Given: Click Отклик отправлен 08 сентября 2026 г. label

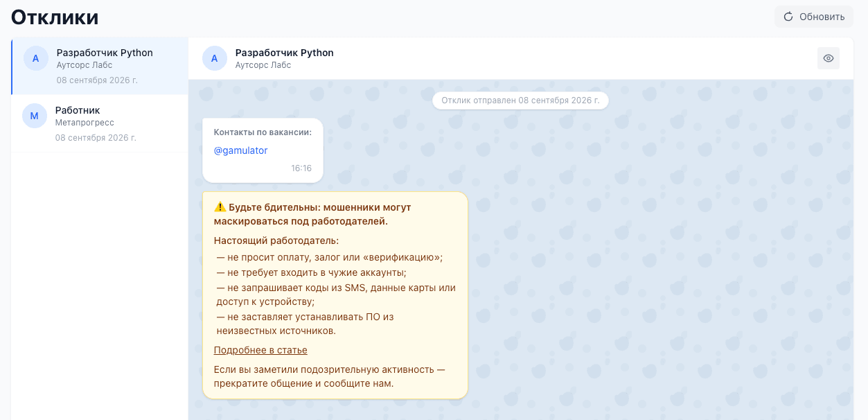Looking at the screenshot, I should (x=520, y=100).
